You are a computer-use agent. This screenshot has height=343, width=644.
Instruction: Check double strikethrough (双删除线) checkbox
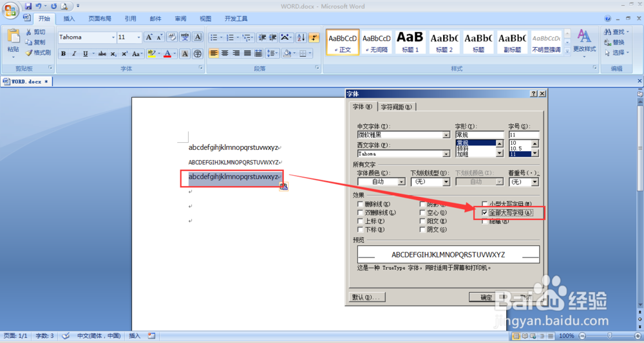pyautogui.click(x=360, y=212)
